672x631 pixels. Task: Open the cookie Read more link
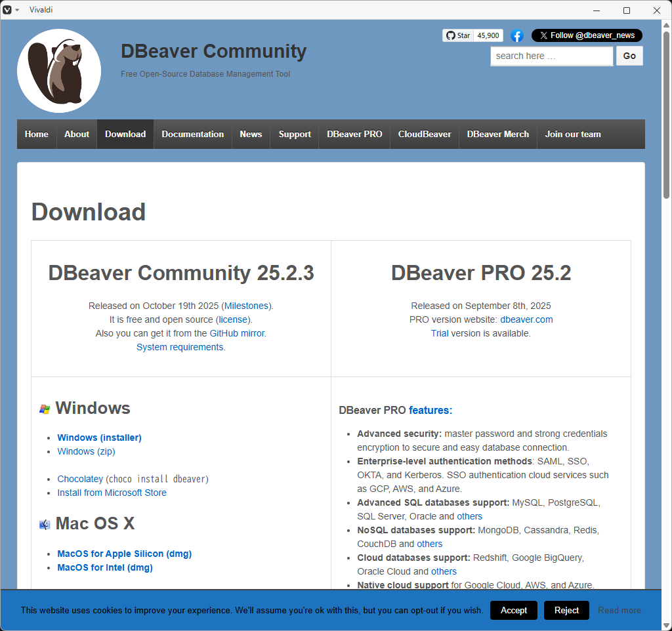pos(619,611)
